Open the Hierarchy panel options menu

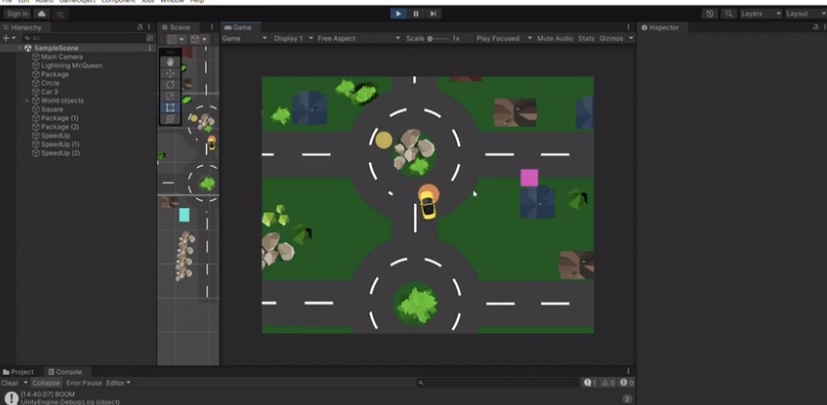[x=149, y=27]
